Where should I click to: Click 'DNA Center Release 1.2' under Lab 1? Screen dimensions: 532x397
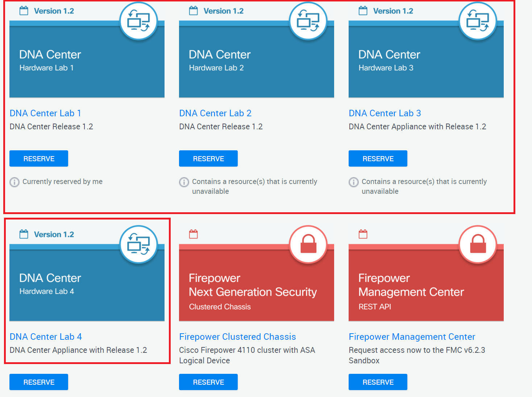[51, 126]
